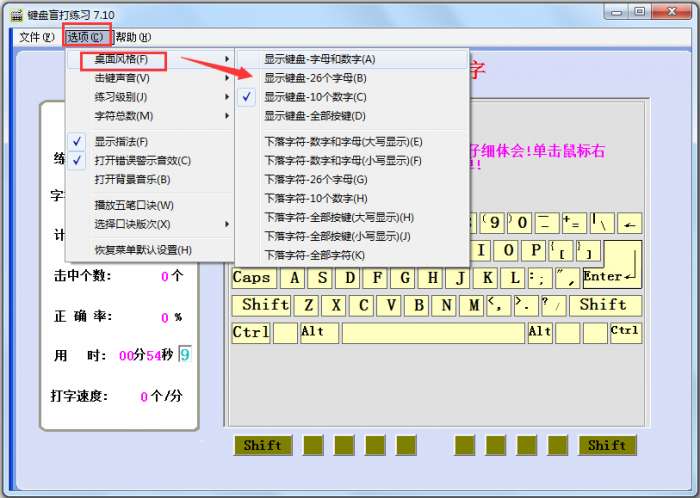Choose 恢复菜单默认设置 menu entry
The width and height of the screenshot is (700, 498).
pos(143,250)
